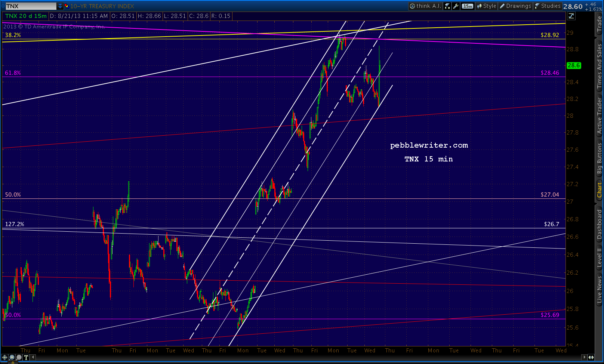Click the zoom in magnifier

tap(12, 357)
